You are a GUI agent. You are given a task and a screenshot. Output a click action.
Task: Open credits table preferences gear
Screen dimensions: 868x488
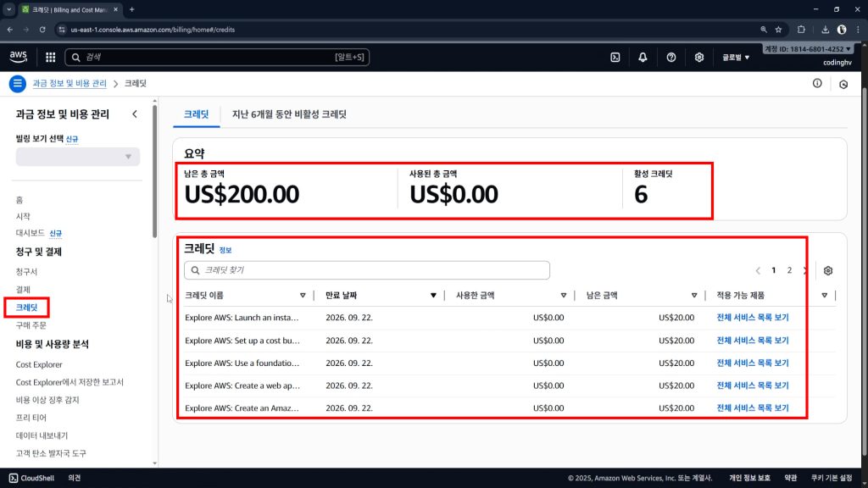pyautogui.click(x=827, y=270)
